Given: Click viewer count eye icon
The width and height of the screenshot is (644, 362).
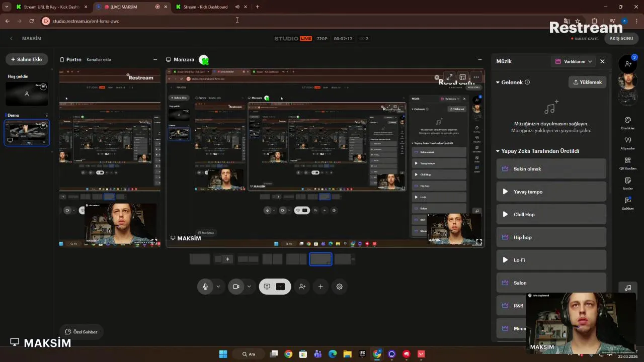Looking at the screenshot, I should click(362, 39).
